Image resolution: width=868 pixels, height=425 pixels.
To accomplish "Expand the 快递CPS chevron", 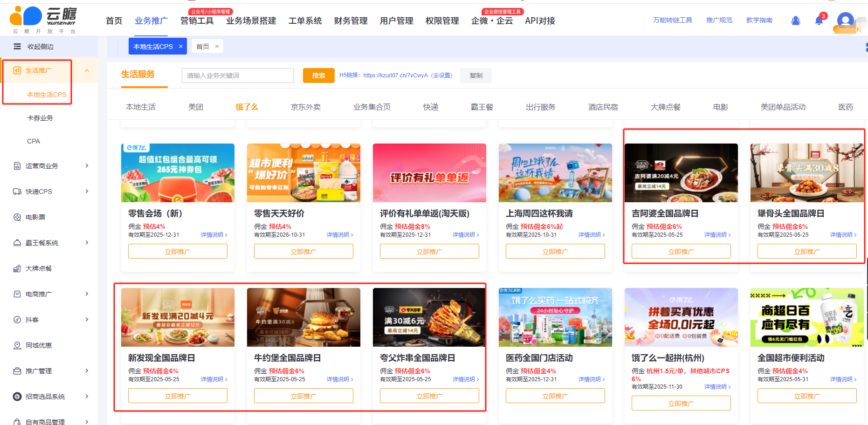I will (87, 192).
